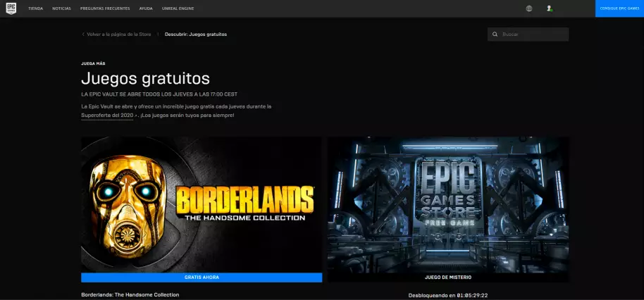Go back via Volver a la página de la Store
The height and width of the screenshot is (300, 644).
[118, 34]
